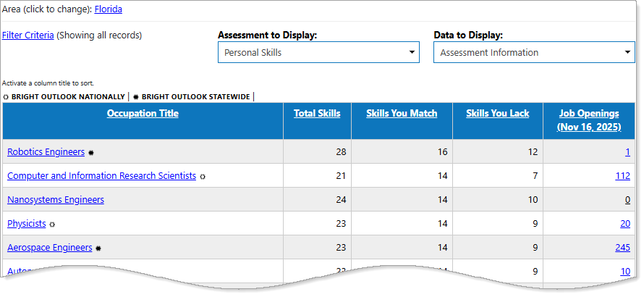Sort by Occupation Title column header

point(143,113)
